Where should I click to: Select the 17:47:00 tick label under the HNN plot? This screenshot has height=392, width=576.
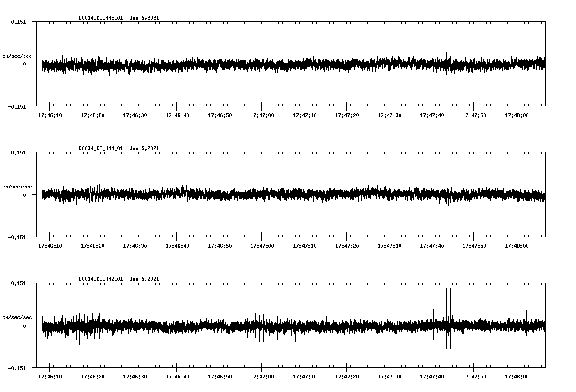pos(262,246)
